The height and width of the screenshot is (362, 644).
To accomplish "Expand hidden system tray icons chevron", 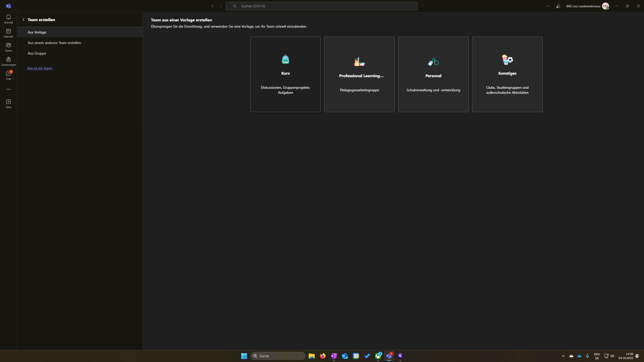I will point(563,356).
